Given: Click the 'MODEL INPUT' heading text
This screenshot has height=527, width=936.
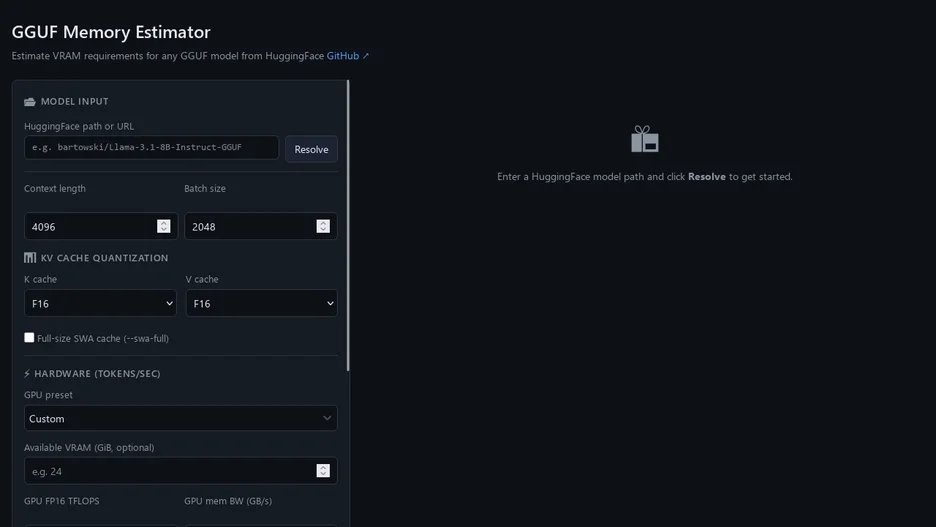Looking at the screenshot, I should (x=75, y=101).
